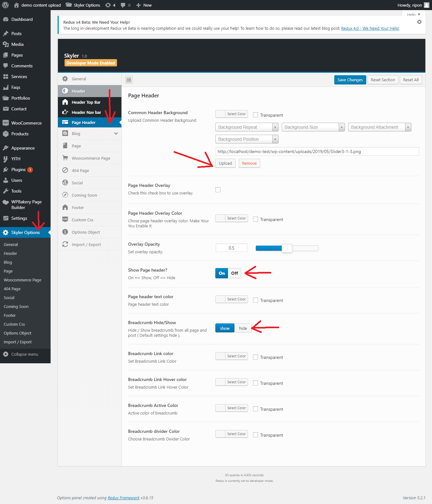432x504 pixels.
Task: Check Transparent for Breadcrumb Link color
Action: [256, 357]
